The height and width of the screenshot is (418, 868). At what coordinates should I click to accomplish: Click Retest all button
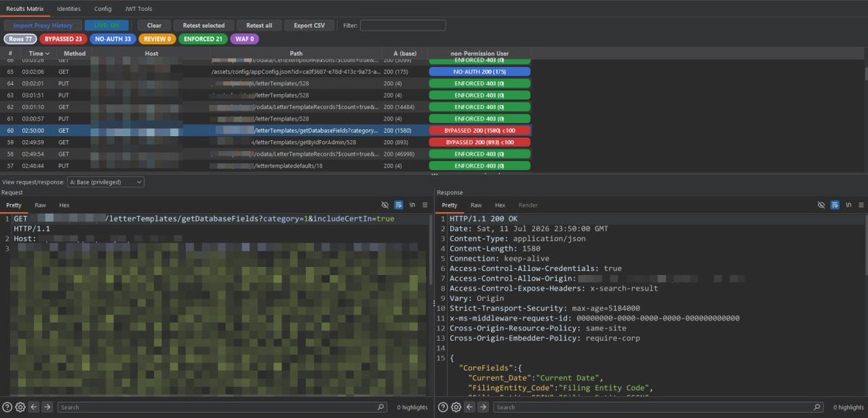point(259,25)
